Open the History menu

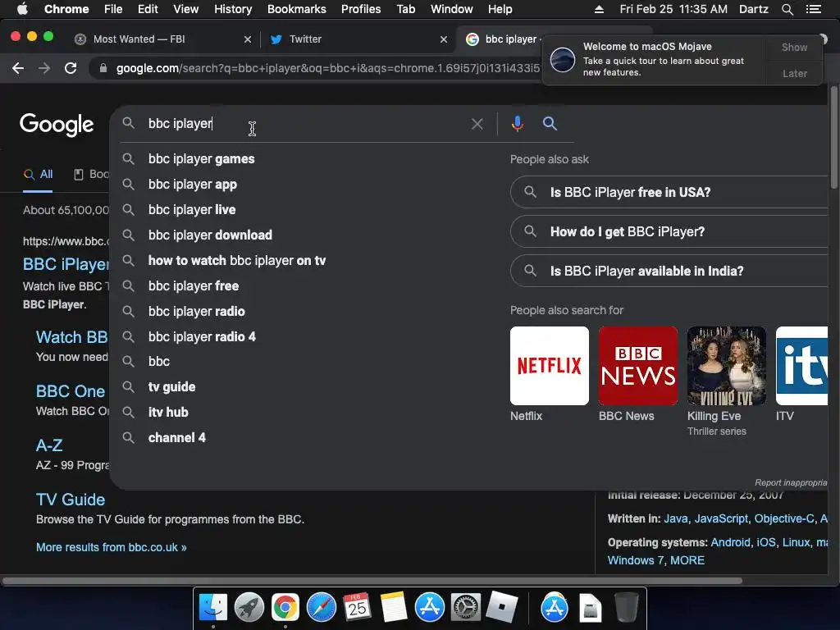233,9
